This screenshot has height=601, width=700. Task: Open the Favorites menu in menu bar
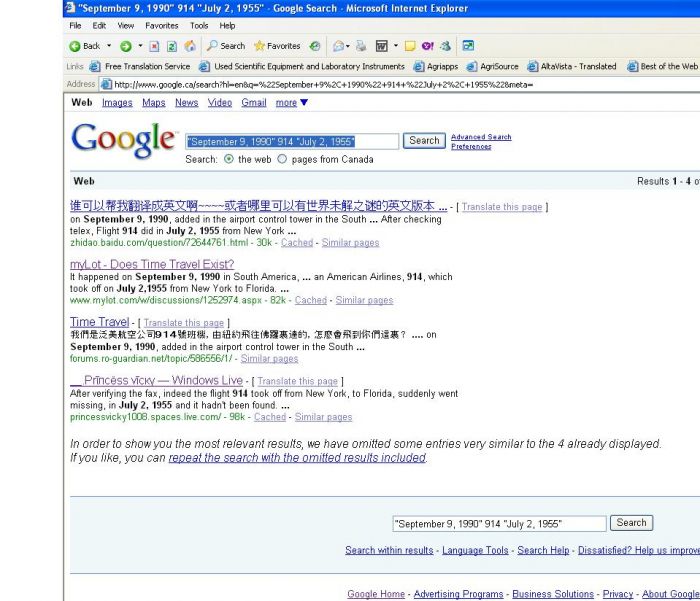(162, 25)
